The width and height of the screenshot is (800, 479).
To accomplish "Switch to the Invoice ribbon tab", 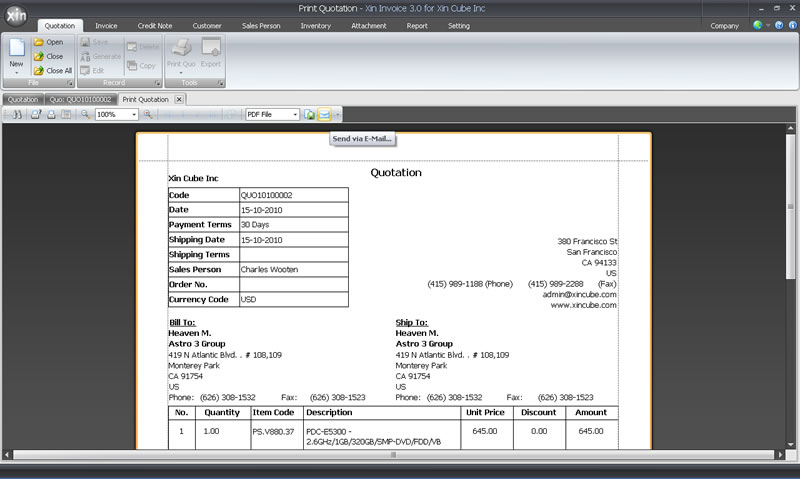I will 106,26.
